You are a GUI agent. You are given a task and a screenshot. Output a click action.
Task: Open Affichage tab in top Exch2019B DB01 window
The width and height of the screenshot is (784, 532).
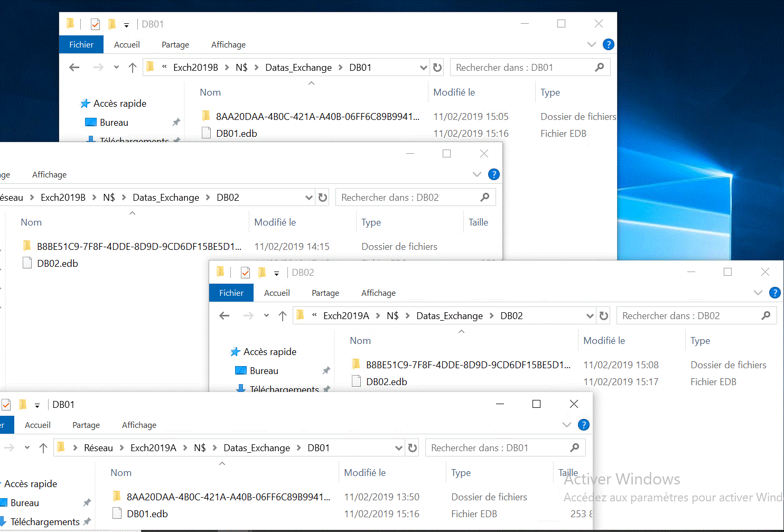tap(228, 45)
